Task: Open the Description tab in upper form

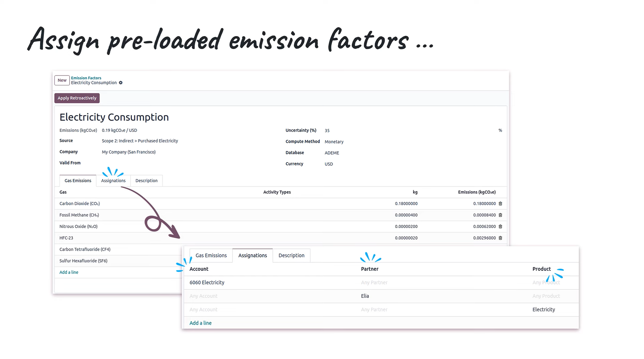Action: (x=146, y=181)
